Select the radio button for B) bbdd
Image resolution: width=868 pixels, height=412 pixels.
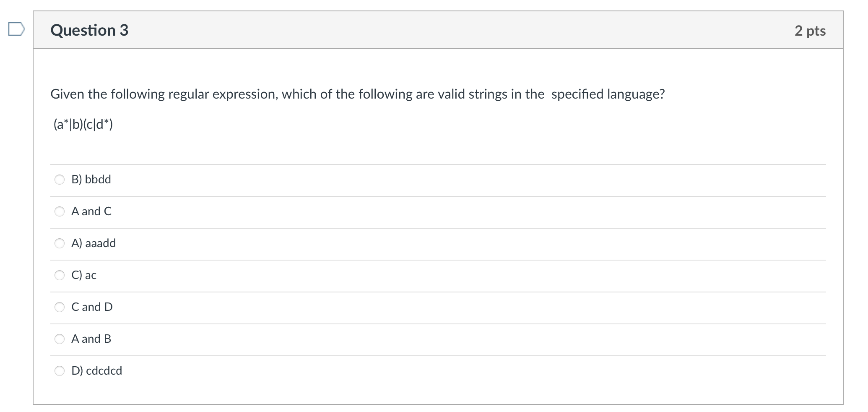tap(60, 180)
